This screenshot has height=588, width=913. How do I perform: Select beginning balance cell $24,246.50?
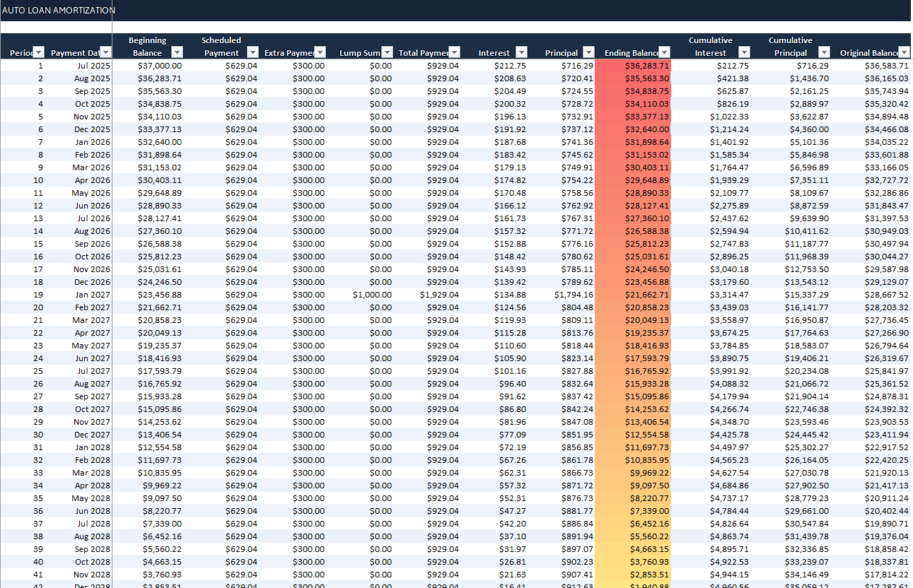(x=148, y=282)
